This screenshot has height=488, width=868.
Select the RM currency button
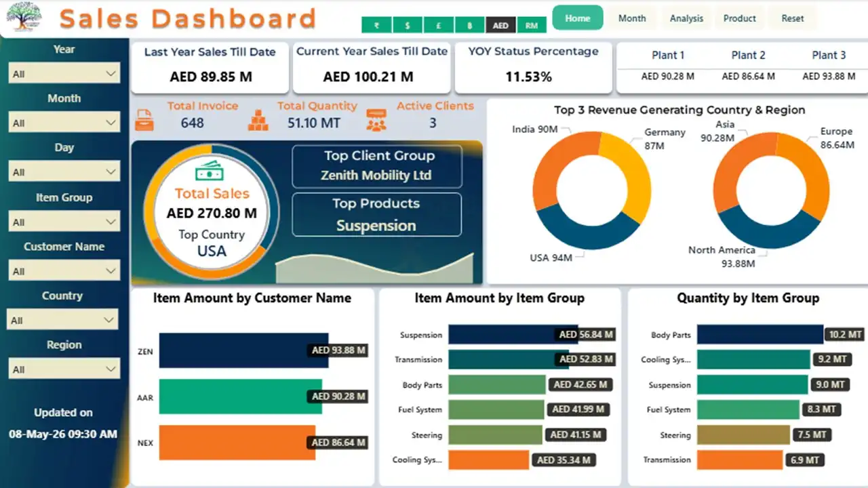click(x=532, y=25)
